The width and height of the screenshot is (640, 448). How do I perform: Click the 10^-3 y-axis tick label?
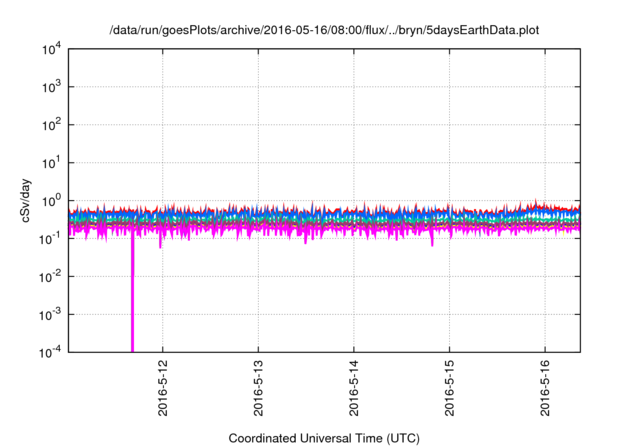pos(50,315)
